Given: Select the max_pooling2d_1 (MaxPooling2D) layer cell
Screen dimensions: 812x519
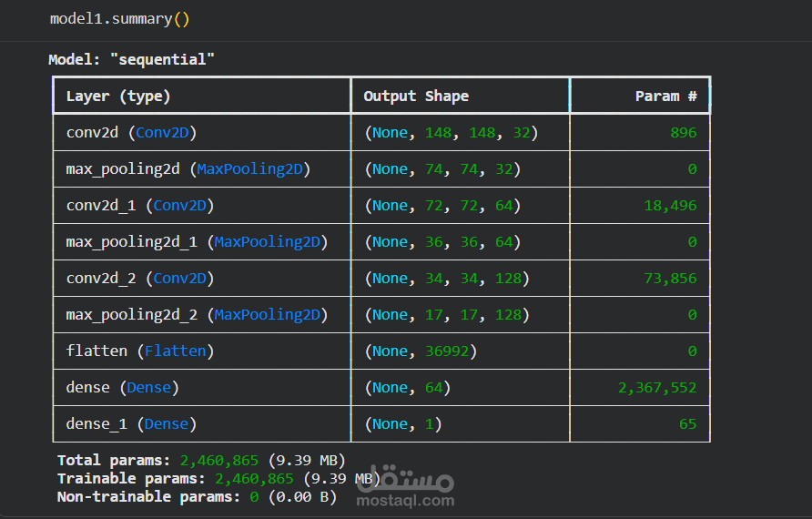Looking at the screenshot, I should pos(196,242).
